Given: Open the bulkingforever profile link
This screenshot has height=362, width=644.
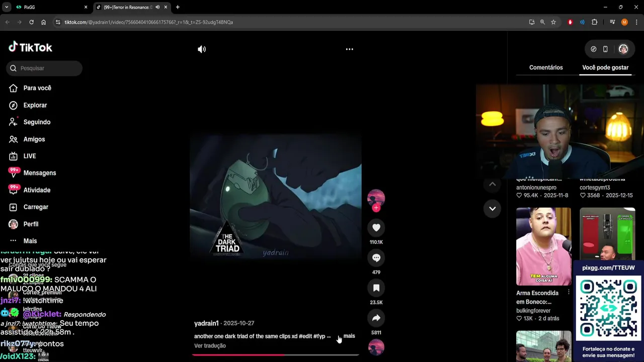Looking at the screenshot, I should [533, 311].
